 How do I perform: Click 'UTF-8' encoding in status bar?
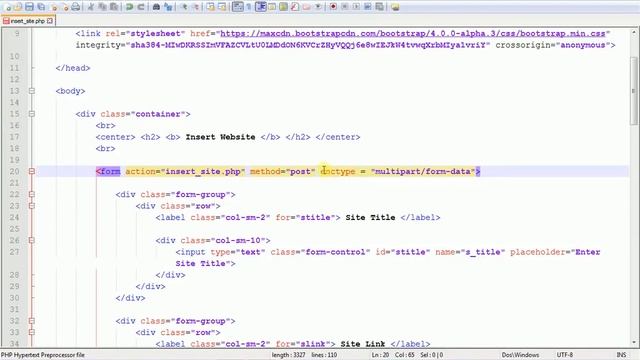[x=565, y=355]
